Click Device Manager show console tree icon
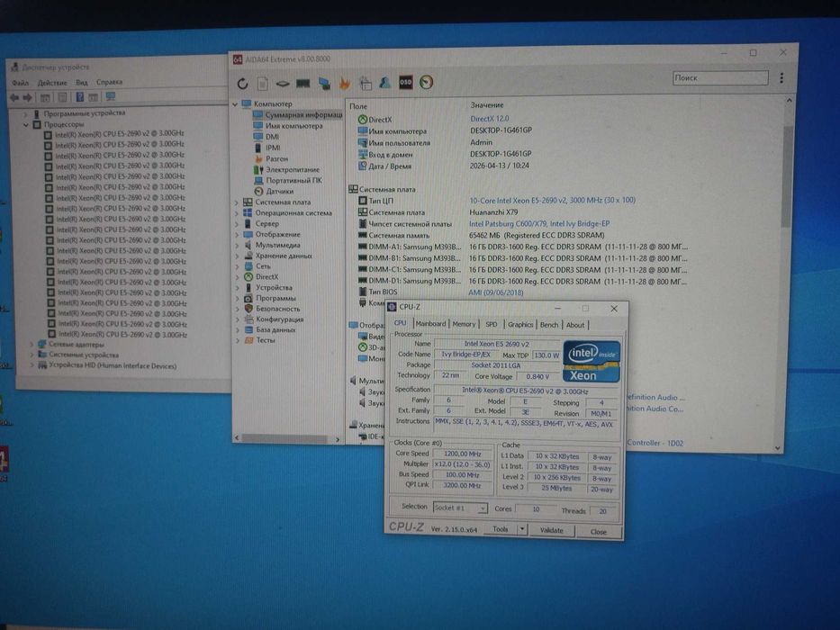840x630 pixels. (46, 97)
